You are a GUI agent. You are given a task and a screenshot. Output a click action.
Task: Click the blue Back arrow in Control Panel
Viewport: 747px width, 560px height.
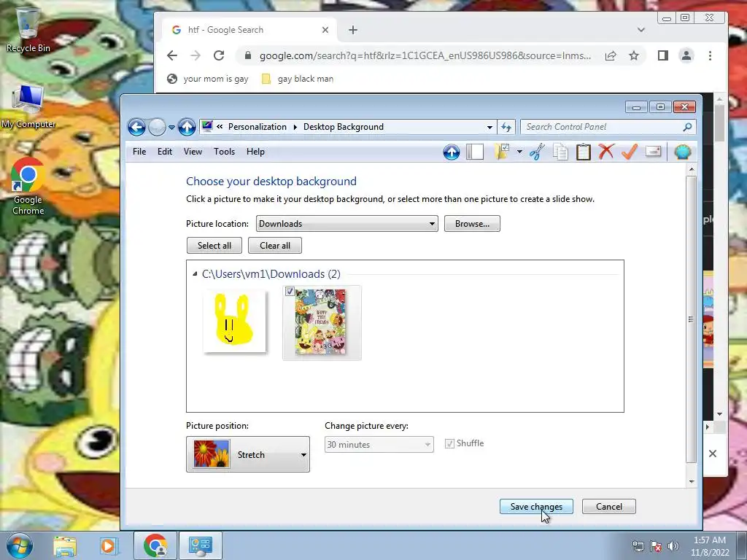pos(136,127)
